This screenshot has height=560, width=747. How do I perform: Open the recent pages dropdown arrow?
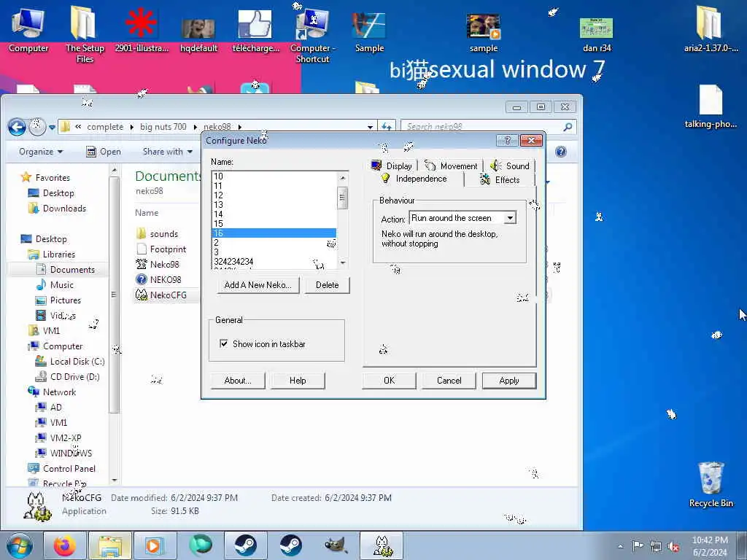click(x=52, y=127)
